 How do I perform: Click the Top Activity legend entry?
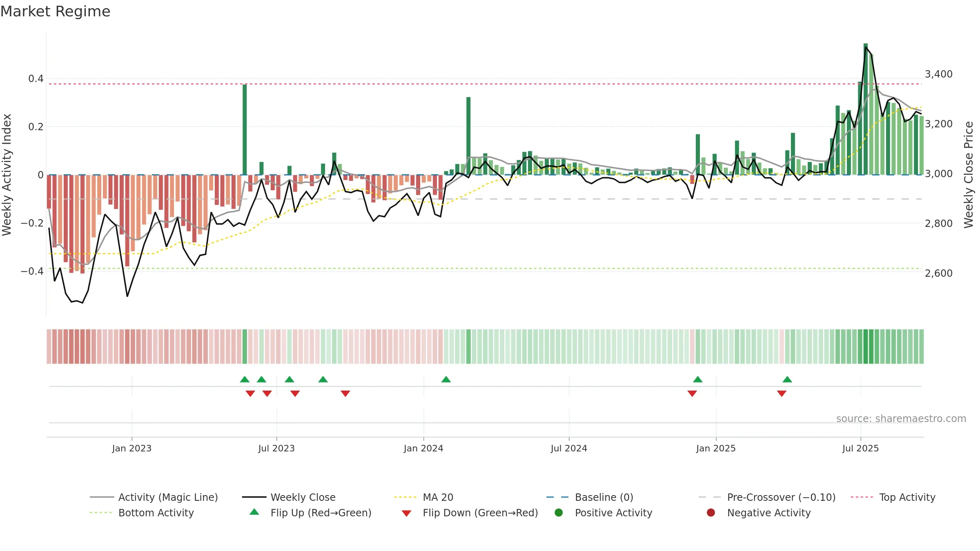click(893, 497)
